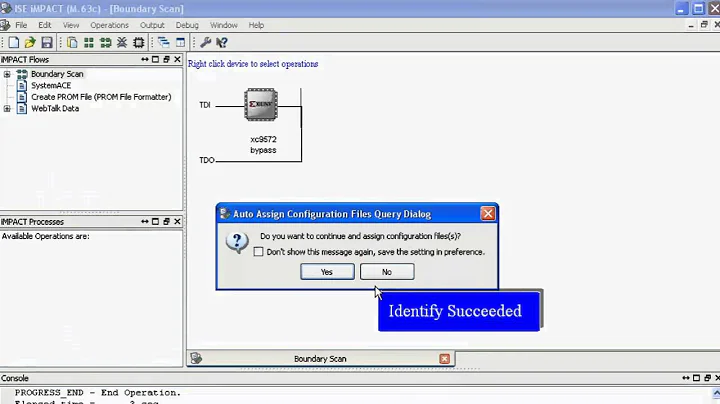The image size is (720, 404).
Task: Minimize the inner Boundary Scan document window
Action: pos(691,25)
